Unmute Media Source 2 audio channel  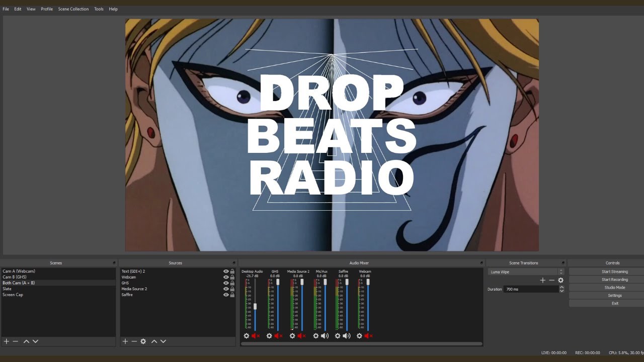(x=301, y=336)
